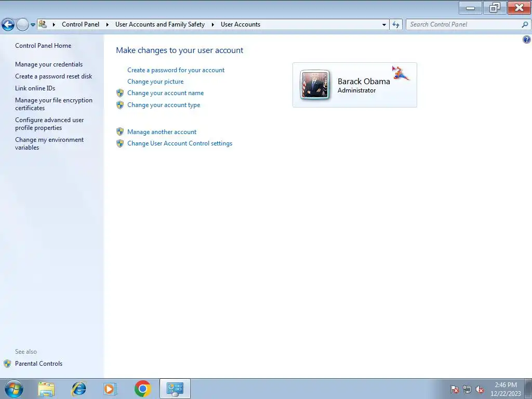This screenshot has height=399, width=532.
Task: Open the Windows Start menu orb
Action: click(x=14, y=389)
